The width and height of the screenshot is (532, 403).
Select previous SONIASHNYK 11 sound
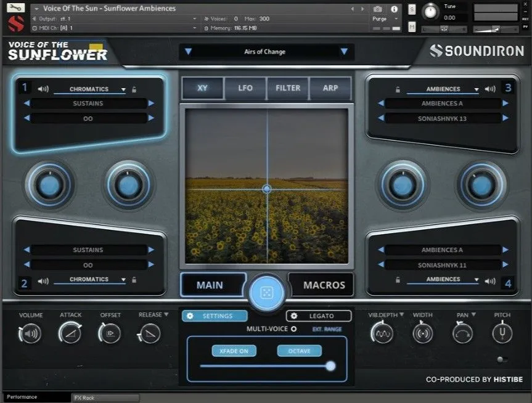[381, 264]
